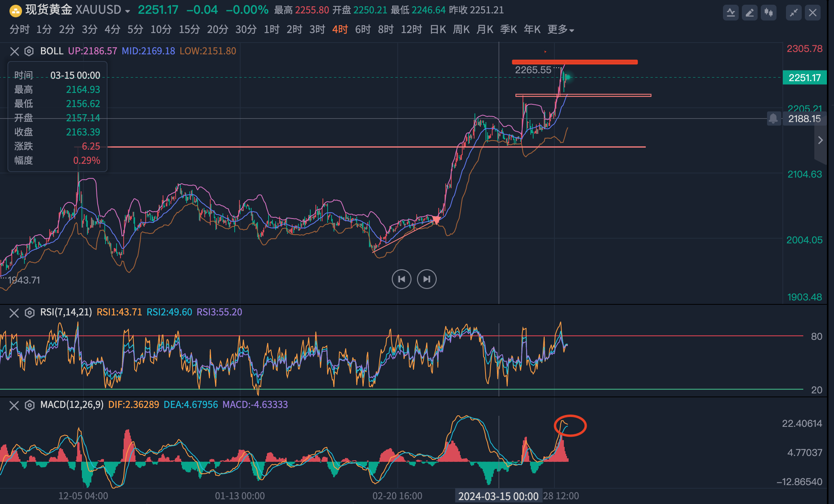
Task: Click the RSI(7,14,21) label
Action: click(66, 312)
